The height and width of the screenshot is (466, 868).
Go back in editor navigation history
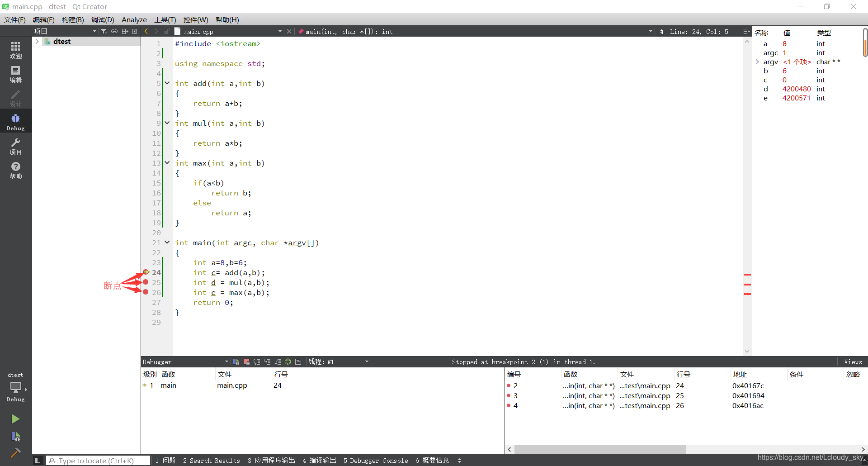[146, 31]
